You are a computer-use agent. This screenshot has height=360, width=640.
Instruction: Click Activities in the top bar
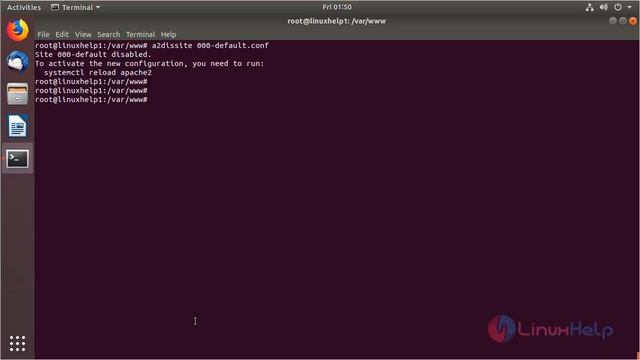pyautogui.click(x=24, y=7)
